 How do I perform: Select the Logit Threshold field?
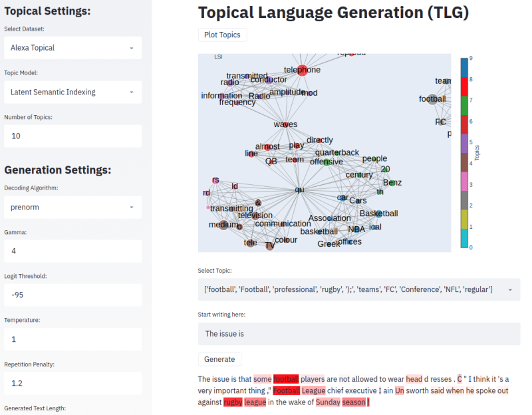click(72, 295)
